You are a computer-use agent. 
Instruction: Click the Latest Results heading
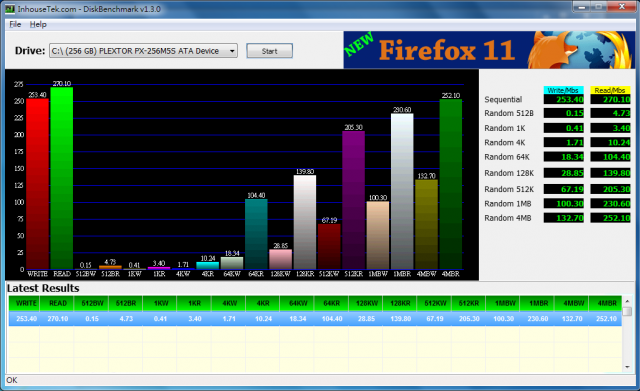tap(43, 288)
